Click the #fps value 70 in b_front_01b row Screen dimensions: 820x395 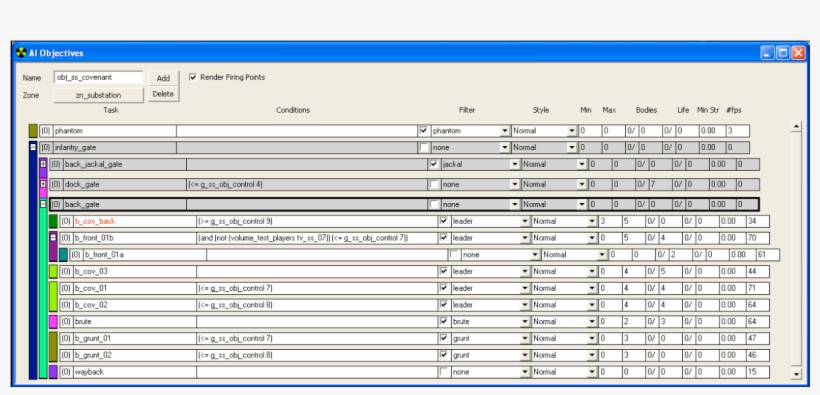click(x=758, y=238)
